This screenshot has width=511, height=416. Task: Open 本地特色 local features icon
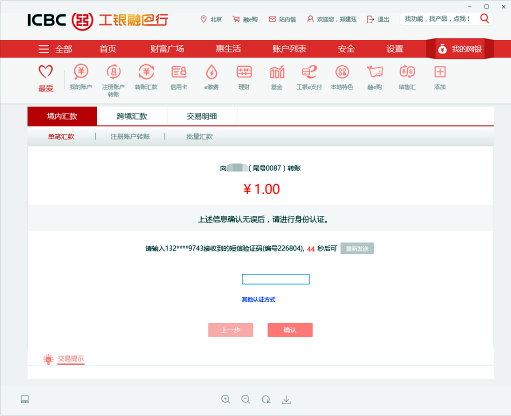click(x=342, y=72)
